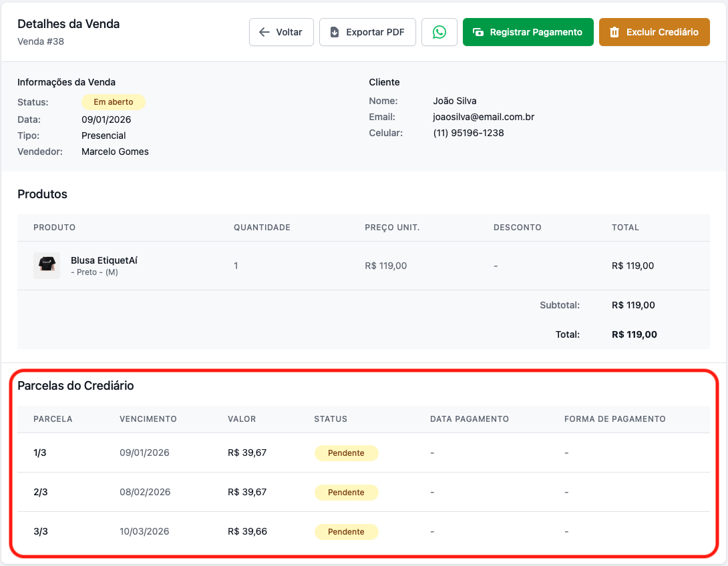Screen dimensions: 728x566
Task: Select the Pendente badge for installment 3/3
Action: pos(346,532)
